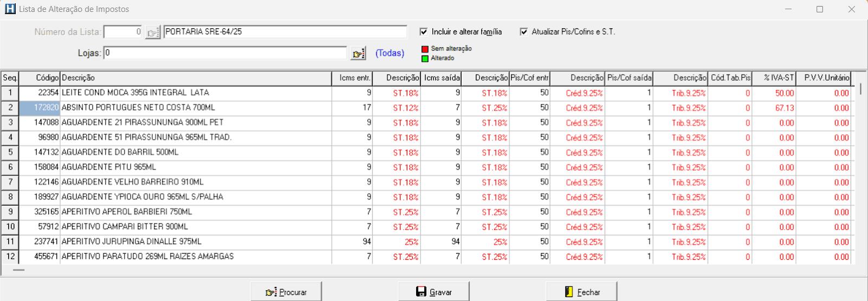Open the store lookup icon beside Lojas
The image size is (868, 301).
point(359,53)
